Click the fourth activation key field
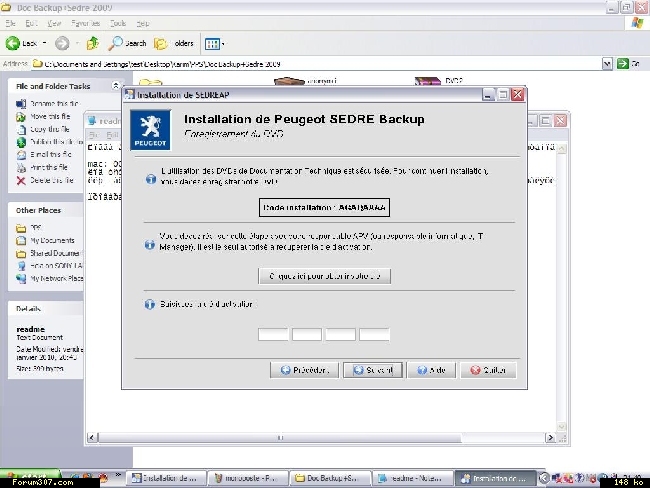The image size is (650, 488). 374,334
